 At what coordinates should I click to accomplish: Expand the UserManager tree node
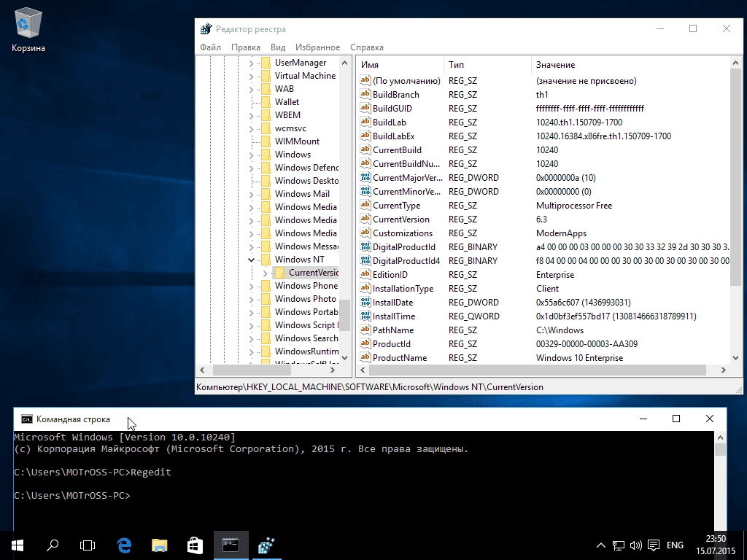pos(251,63)
